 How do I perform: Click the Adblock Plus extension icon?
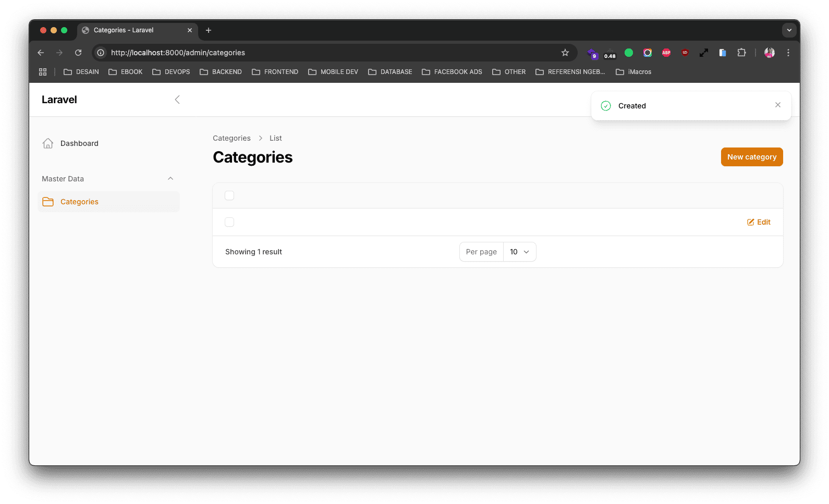666,53
